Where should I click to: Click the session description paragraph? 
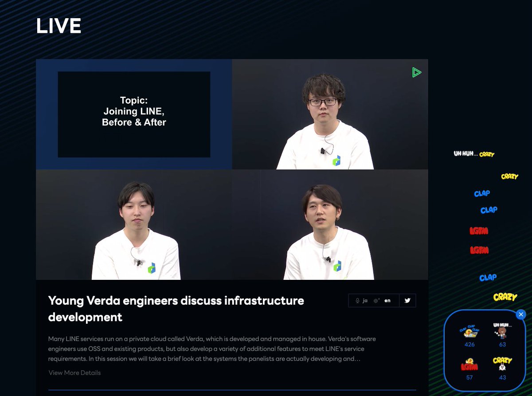(212, 349)
